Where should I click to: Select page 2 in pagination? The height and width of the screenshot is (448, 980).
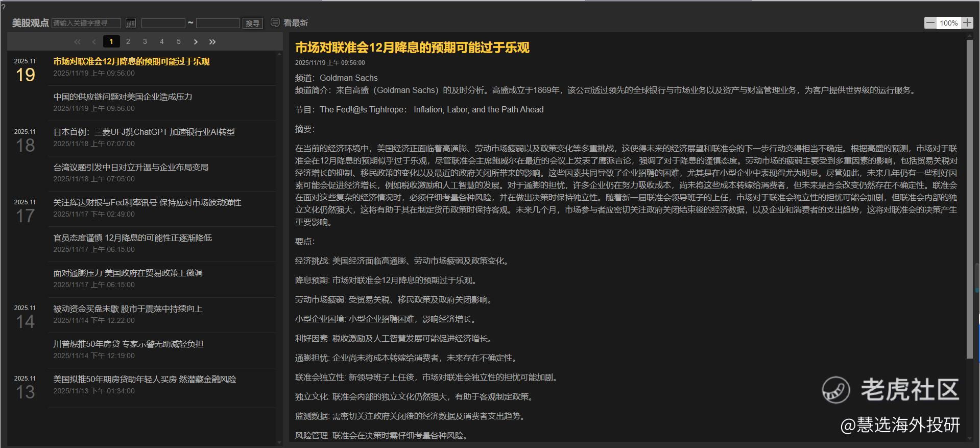[x=128, y=41]
